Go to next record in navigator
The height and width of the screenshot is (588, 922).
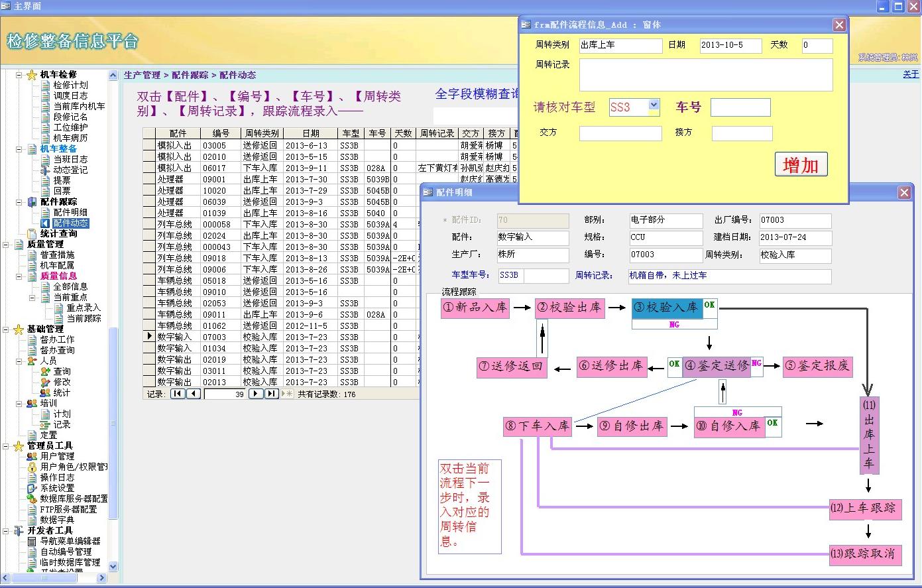click(256, 394)
